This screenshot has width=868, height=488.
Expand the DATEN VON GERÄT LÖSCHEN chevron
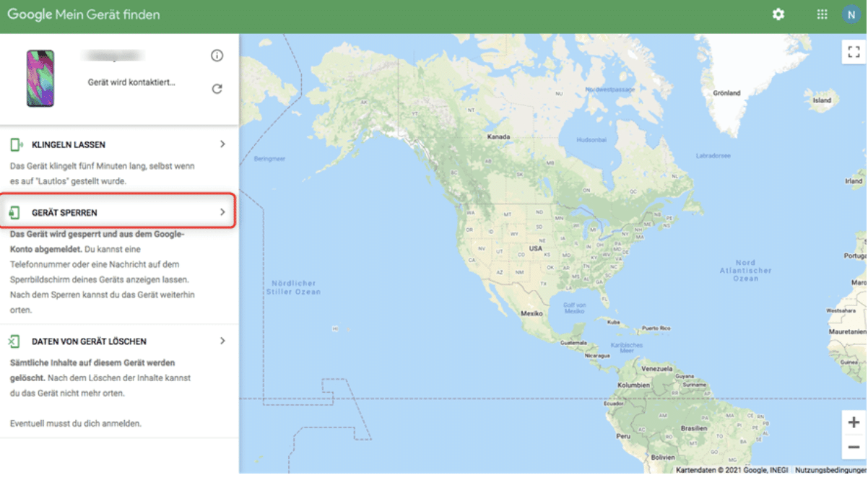222,341
